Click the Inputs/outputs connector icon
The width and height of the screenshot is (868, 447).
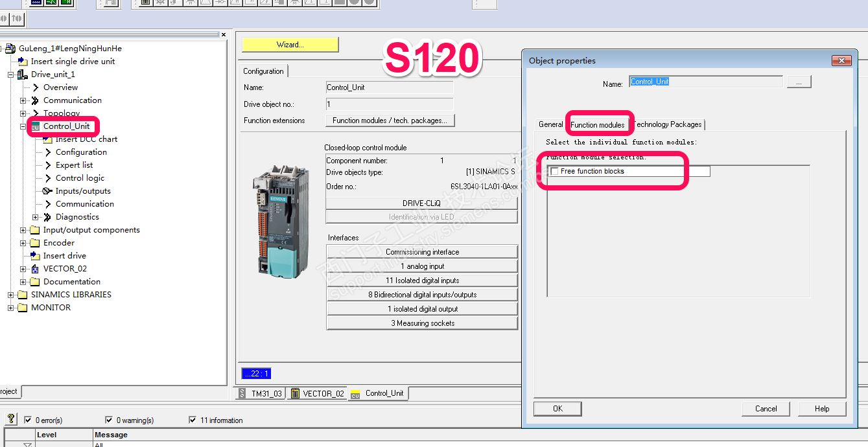48,191
